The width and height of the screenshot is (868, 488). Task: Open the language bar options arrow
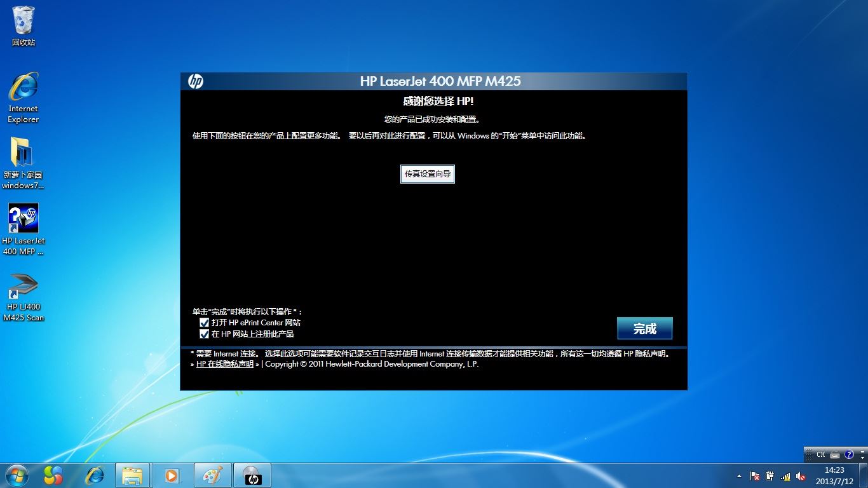click(863, 458)
